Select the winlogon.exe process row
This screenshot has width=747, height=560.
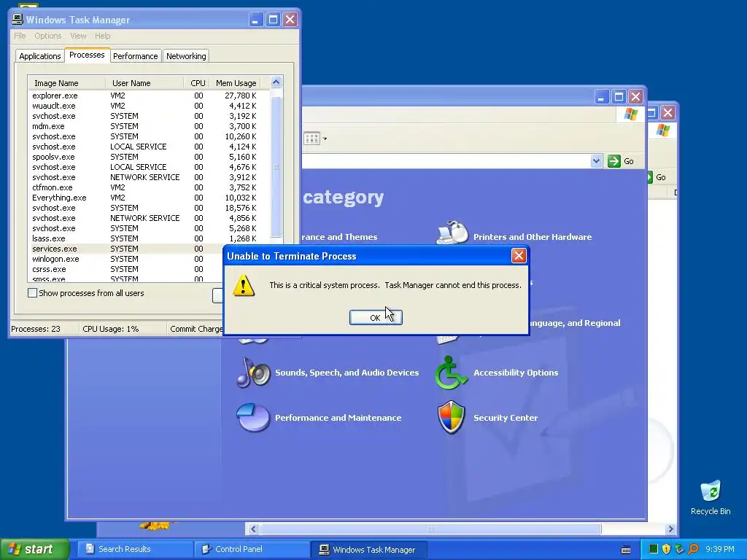[x=126, y=259]
